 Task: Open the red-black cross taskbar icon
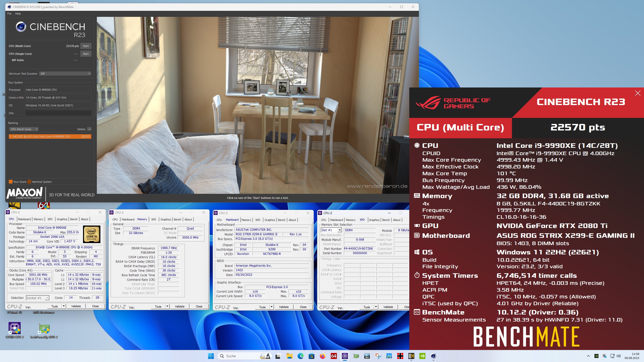coord(400,356)
